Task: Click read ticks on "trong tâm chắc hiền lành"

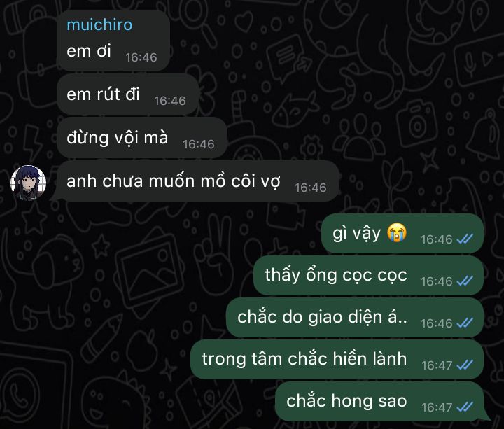Action: (465, 365)
